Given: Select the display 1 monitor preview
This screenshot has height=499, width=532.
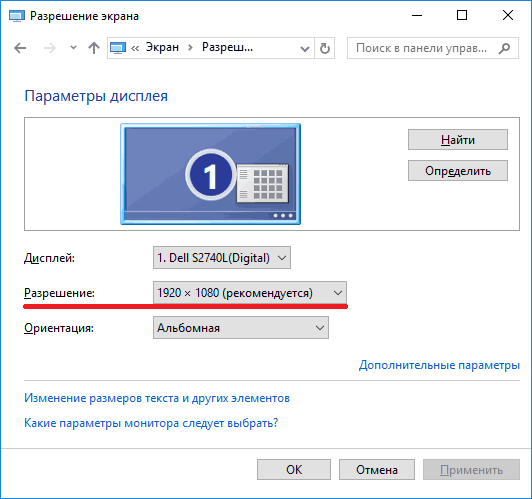Looking at the screenshot, I should coord(210,174).
